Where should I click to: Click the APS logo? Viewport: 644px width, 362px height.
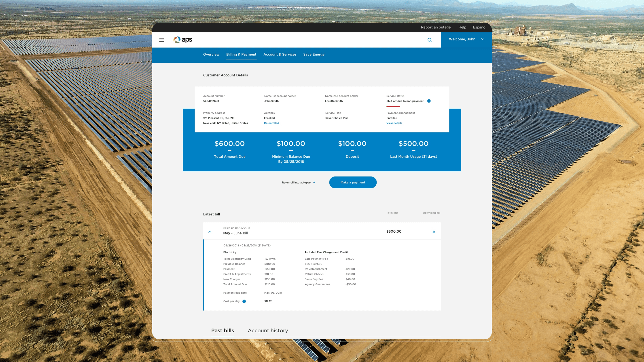click(x=183, y=40)
